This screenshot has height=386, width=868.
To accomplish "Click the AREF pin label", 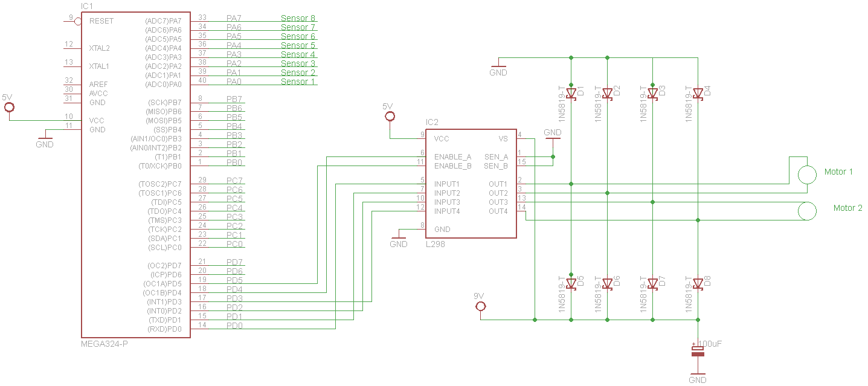I will pos(99,84).
